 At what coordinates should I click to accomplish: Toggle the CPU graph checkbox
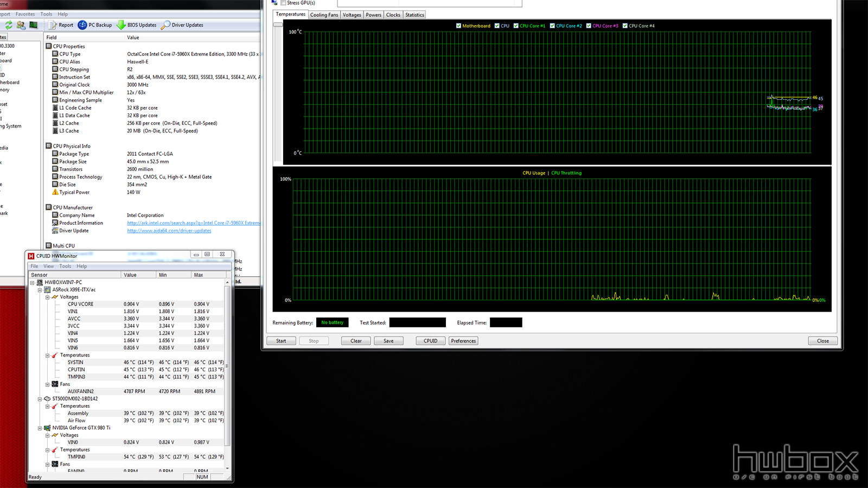497,26
